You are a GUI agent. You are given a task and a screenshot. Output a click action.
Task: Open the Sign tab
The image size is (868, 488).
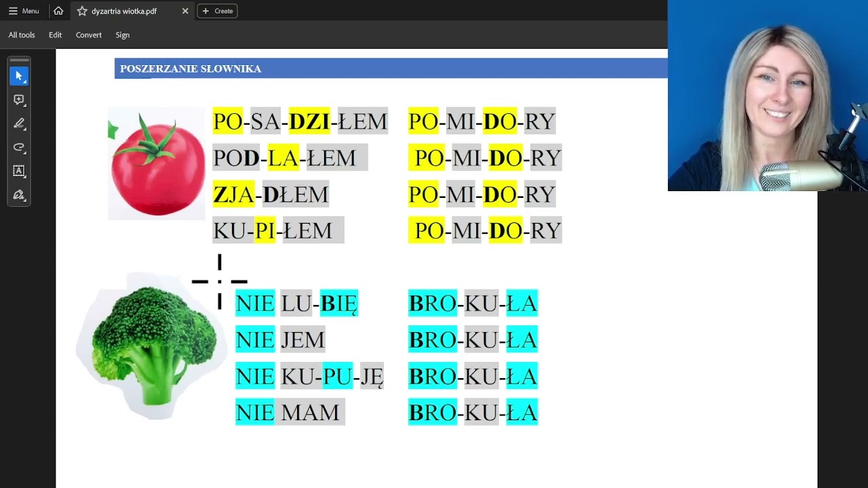(123, 35)
